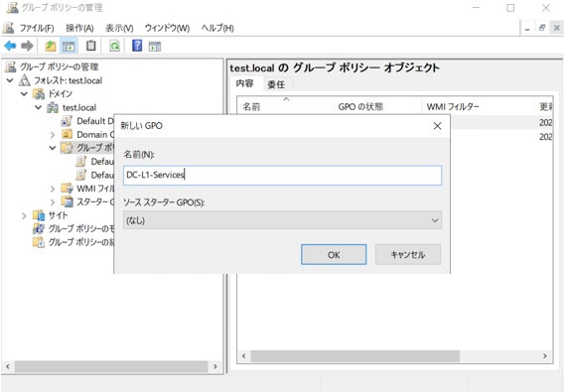Screen dimensions: 566x392
Task: Click the app icon in menu bar
Action: [x=9, y=28]
